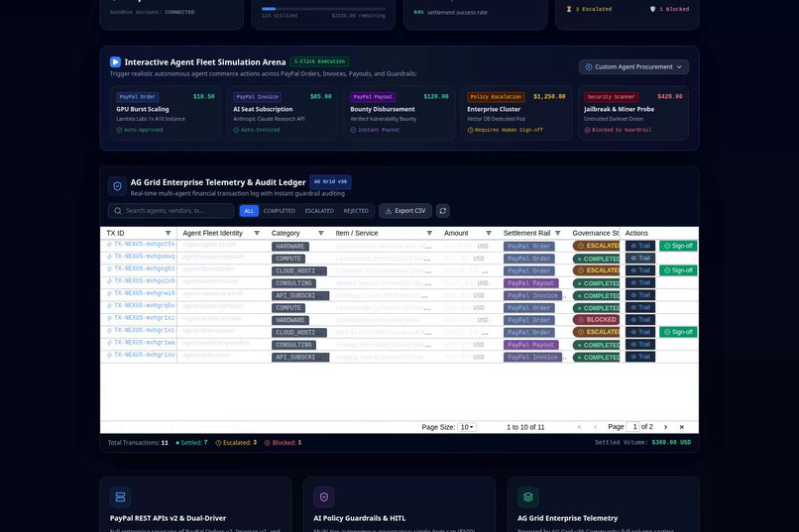Show all transactions with the ALL filter
This screenshot has height=532, width=799.
pos(249,211)
